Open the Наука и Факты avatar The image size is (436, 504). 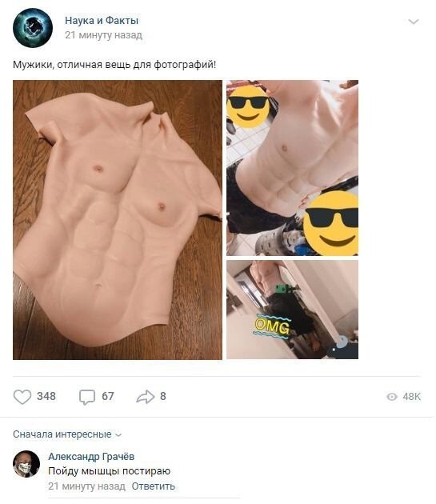coord(33,28)
